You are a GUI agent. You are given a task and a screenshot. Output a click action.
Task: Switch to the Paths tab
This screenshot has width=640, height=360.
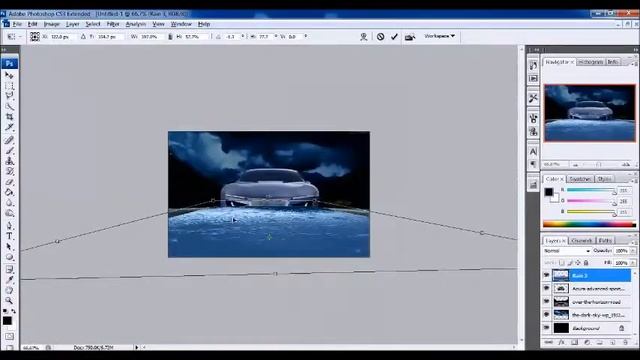(x=605, y=240)
